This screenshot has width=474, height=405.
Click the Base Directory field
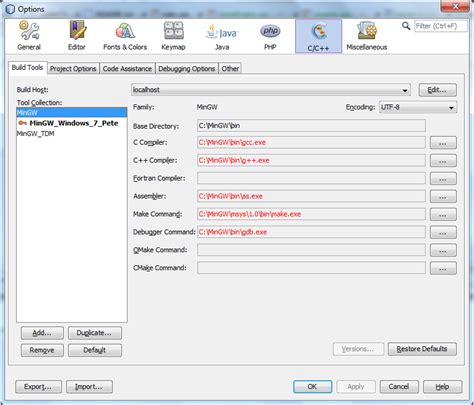coord(311,126)
